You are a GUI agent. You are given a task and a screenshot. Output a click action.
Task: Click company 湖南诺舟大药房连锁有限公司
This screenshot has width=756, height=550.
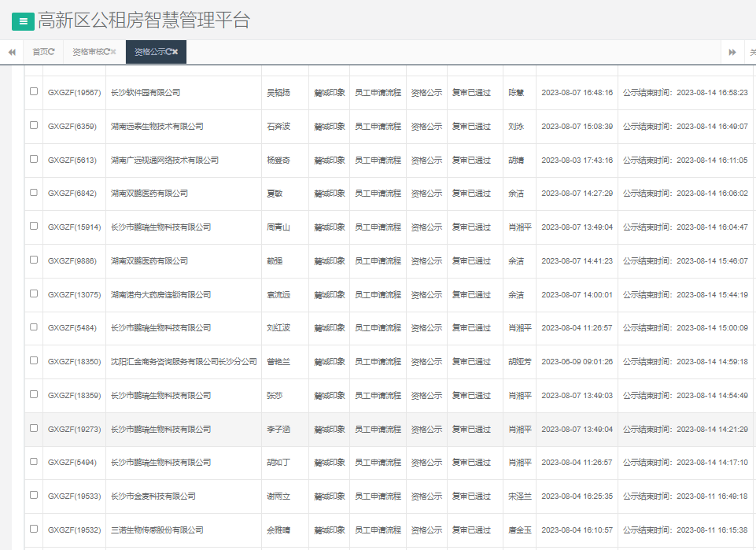[161, 294]
